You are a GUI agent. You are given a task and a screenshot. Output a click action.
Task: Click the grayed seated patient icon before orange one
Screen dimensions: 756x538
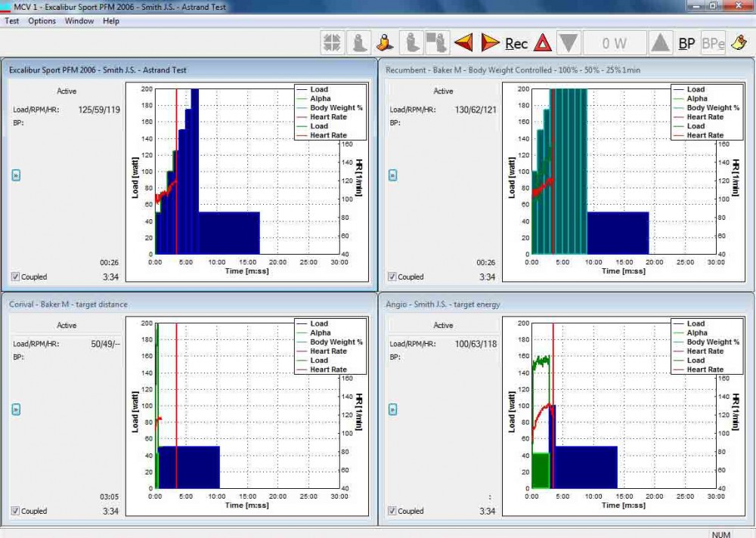coord(359,43)
